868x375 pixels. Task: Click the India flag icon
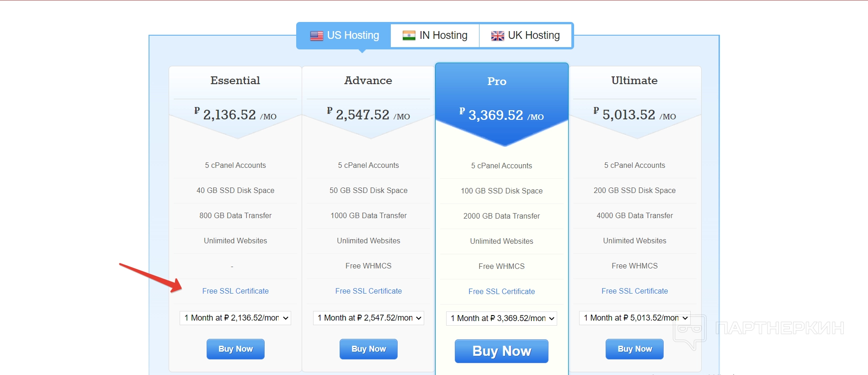click(409, 36)
